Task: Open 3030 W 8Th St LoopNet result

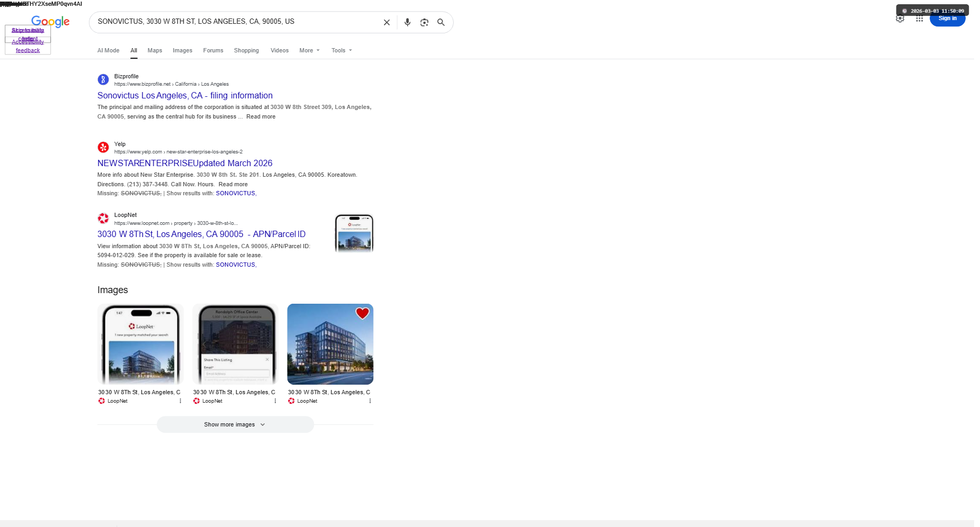Action: coord(202,234)
